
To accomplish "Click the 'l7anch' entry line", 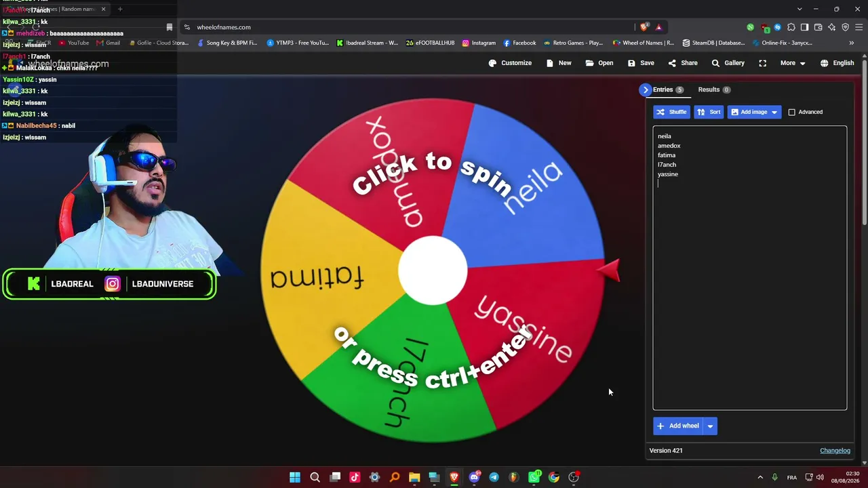I will click(x=667, y=165).
